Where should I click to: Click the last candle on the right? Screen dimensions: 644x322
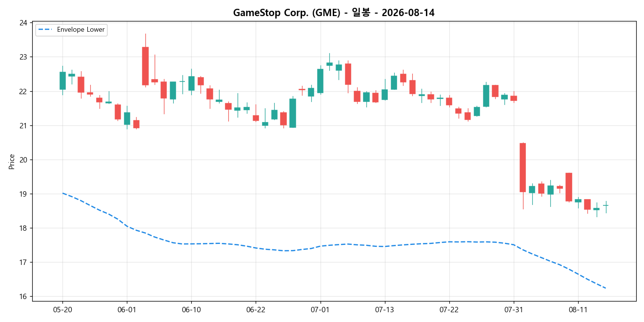click(x=605, y=205)
